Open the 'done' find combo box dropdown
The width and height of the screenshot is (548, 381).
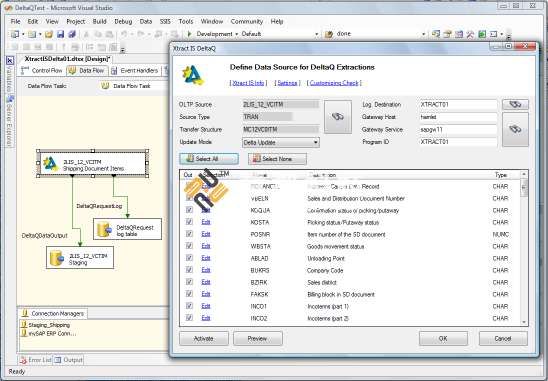[424, 34]
